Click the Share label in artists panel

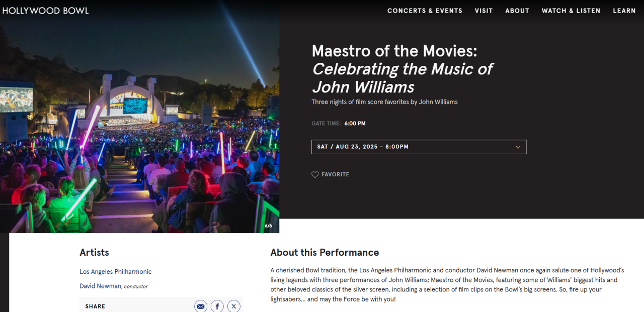tap(95, 306)
